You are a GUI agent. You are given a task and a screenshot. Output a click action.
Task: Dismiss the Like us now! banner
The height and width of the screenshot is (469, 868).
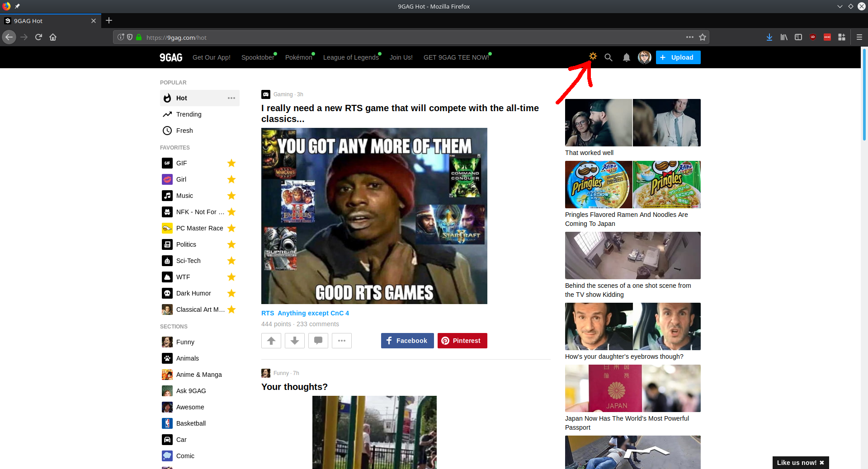click(x=822, y=463)
